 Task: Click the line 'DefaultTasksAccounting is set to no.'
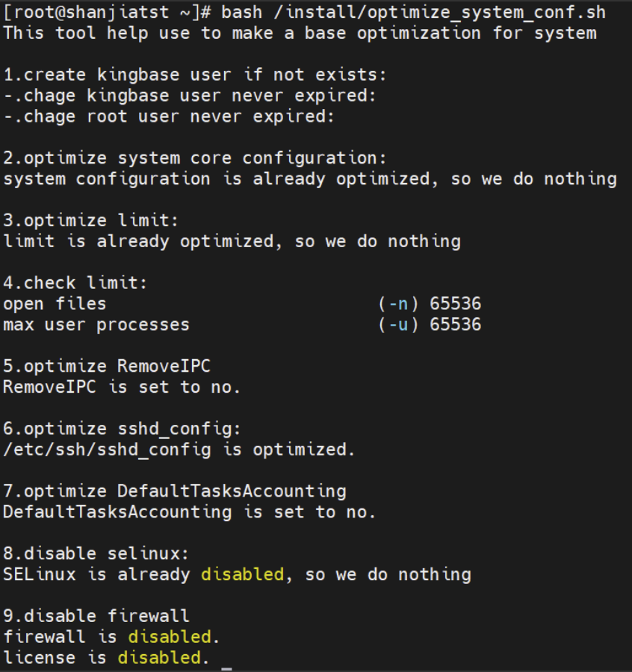click(190, 511)
